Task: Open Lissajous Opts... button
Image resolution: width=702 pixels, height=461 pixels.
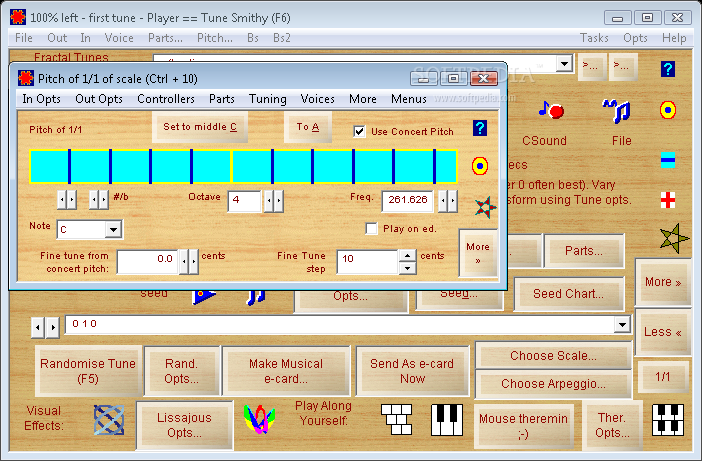Action: [x=184, y=425]
